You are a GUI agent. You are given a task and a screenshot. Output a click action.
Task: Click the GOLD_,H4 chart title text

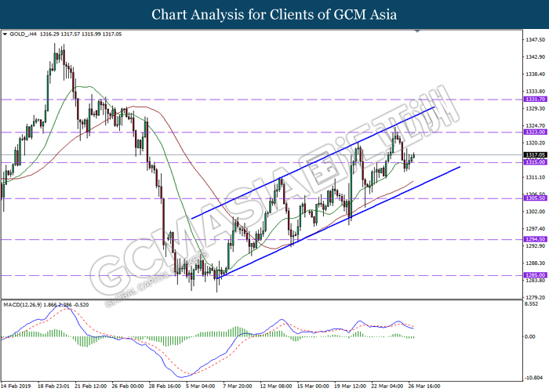point(23,34)
